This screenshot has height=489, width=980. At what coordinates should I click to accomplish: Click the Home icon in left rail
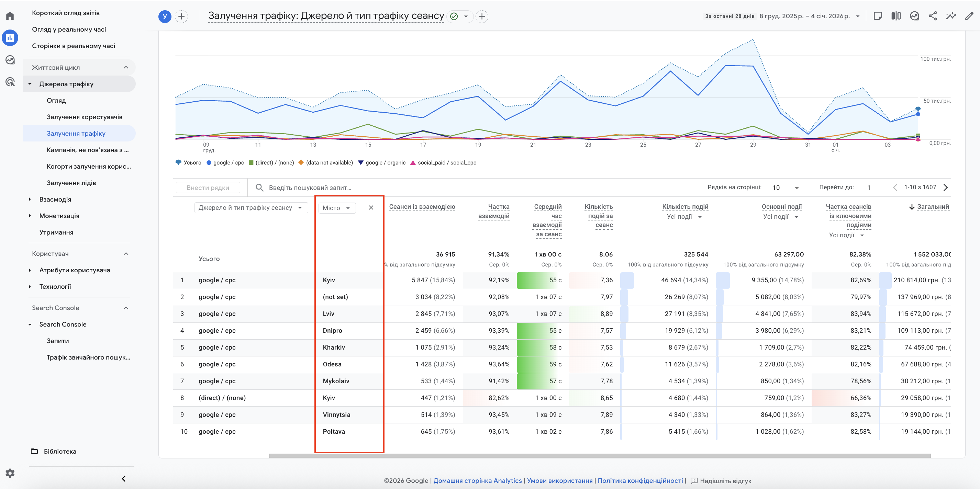pos(10,15)
